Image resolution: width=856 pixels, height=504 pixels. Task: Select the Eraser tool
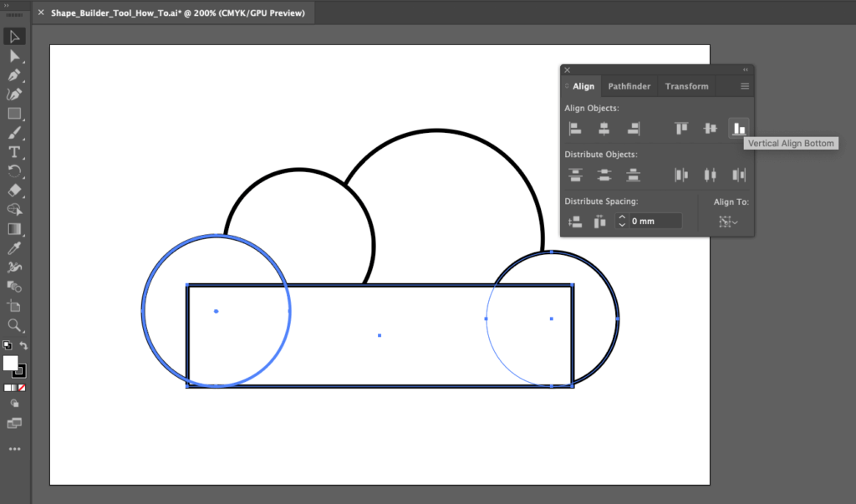(x=13, y=191)
